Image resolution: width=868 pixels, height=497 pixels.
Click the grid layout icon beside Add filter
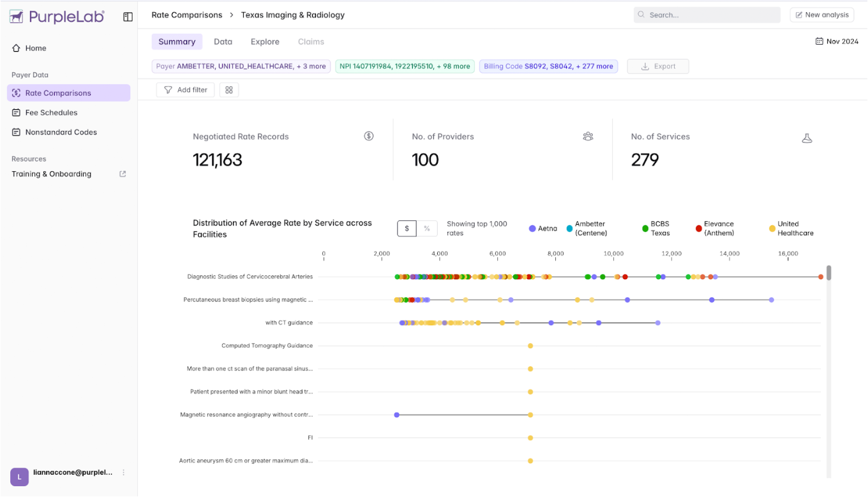(x=229, y=90)
